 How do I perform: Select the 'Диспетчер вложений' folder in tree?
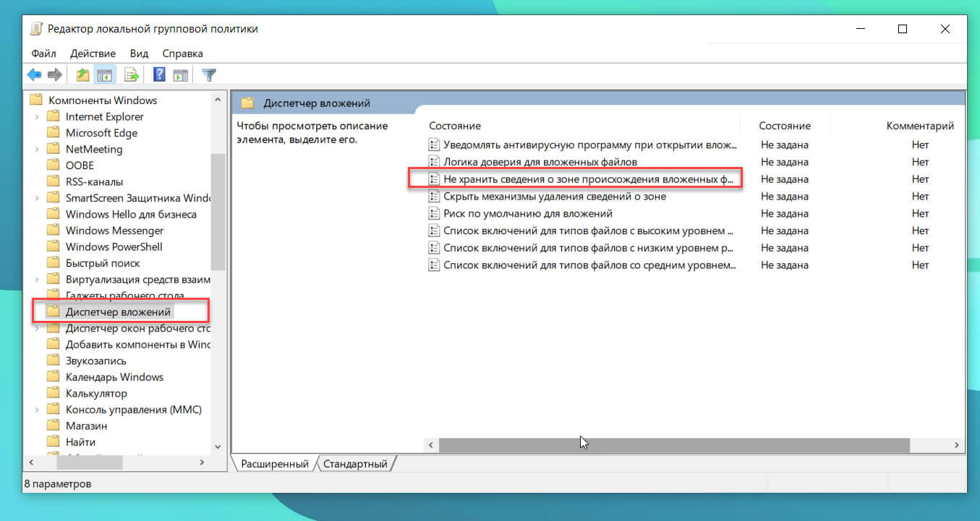pos(118,311)
